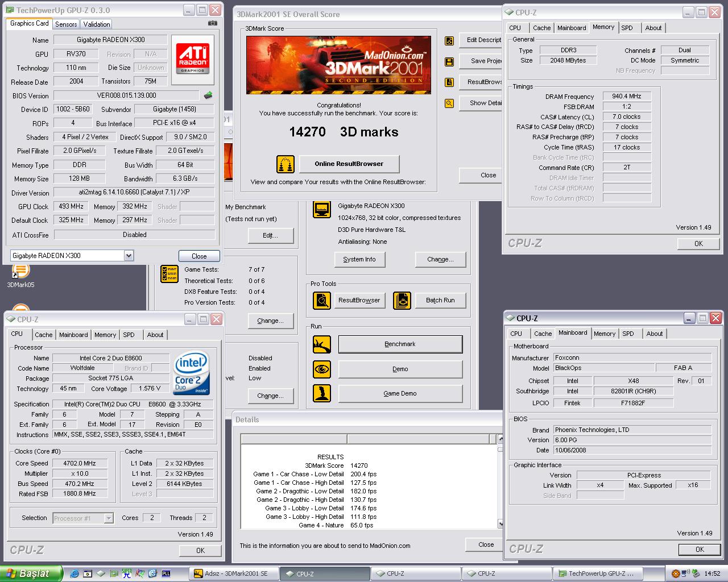
Task: Click OK in the CPU-Z Memory window
Action: tap(698, 243)
